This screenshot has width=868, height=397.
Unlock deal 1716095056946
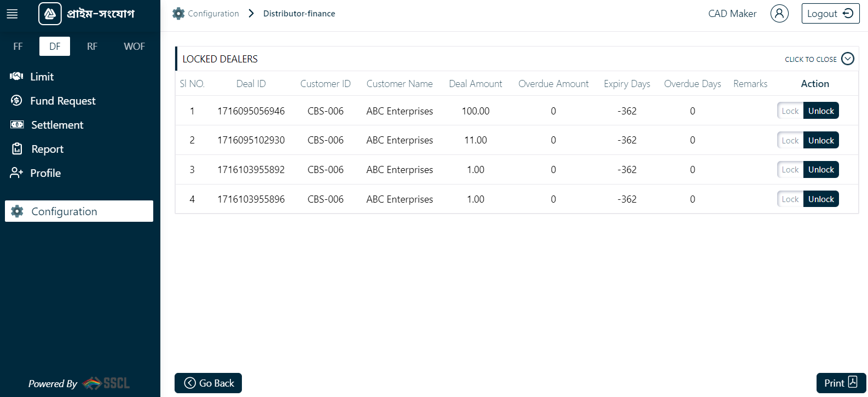click(821, 111)
